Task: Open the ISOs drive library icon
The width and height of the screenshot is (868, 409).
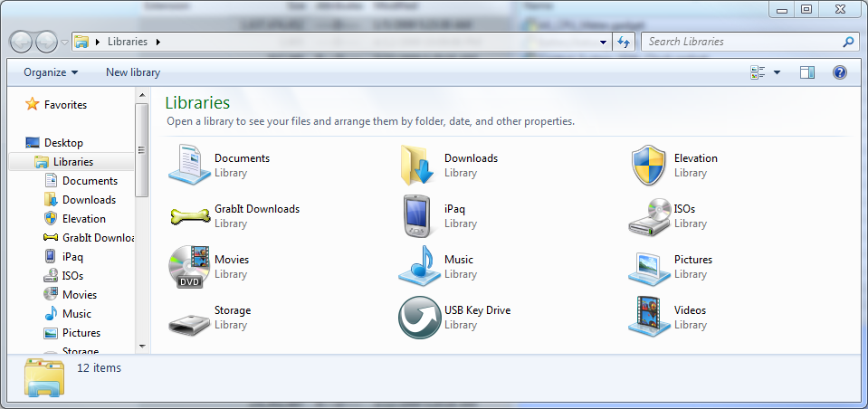Action: (648, 217)
